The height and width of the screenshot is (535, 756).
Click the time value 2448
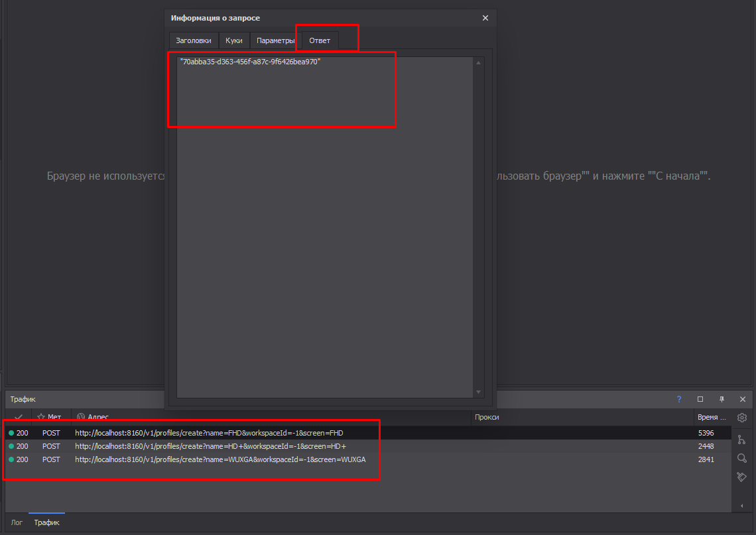(x=706, y=446)
